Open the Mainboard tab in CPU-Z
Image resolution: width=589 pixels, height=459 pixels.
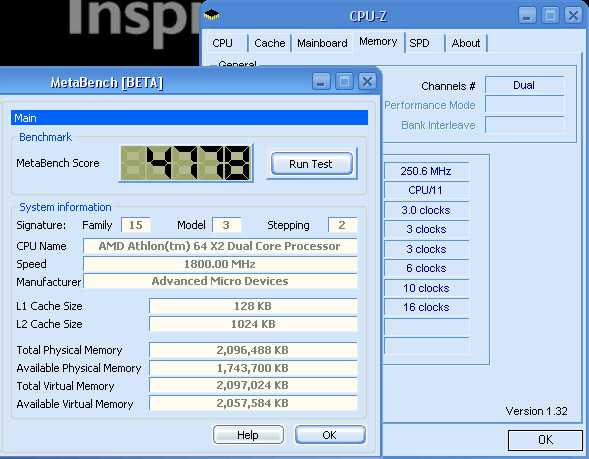[322, 43]
